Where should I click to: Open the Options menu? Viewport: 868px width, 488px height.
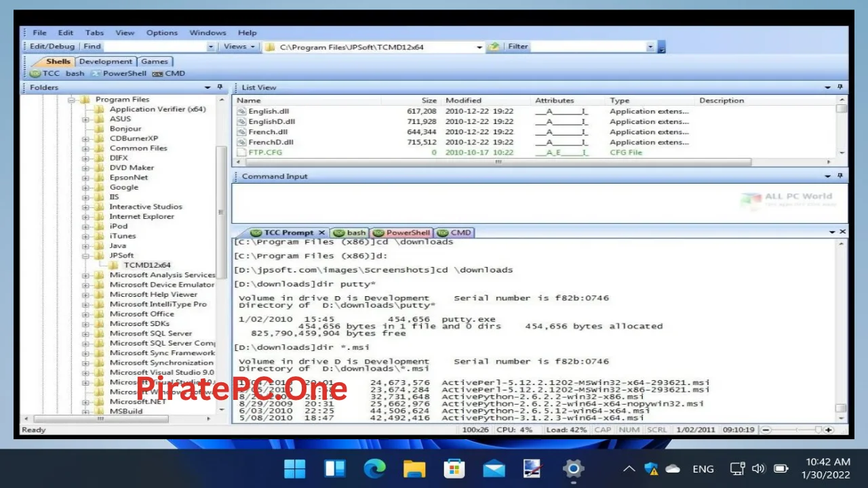click(x=162, y=33)
